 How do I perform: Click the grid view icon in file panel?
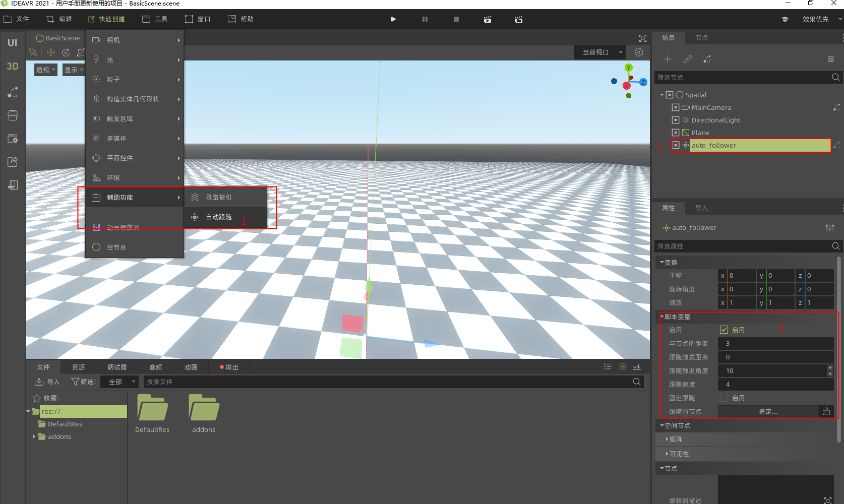[623, 367]
